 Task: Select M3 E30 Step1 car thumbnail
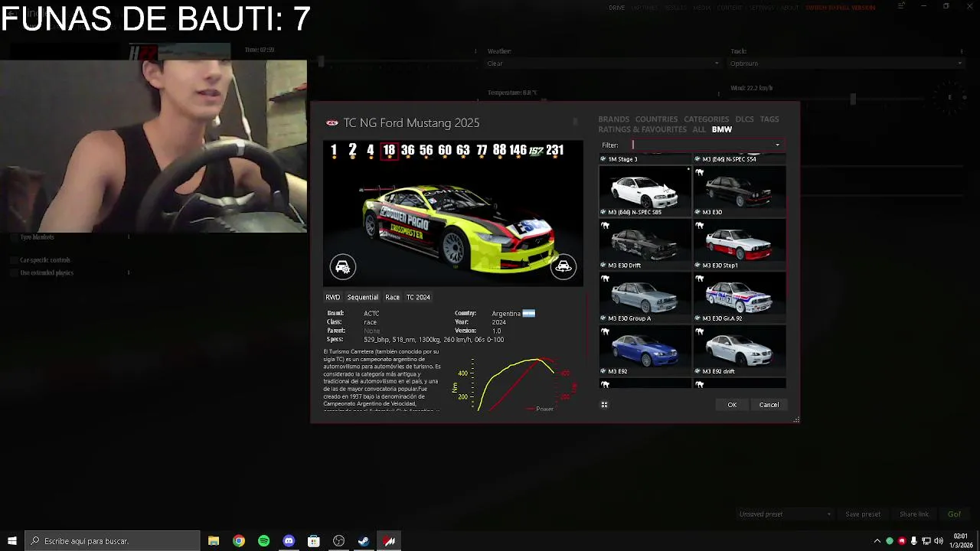coord(740,245)
